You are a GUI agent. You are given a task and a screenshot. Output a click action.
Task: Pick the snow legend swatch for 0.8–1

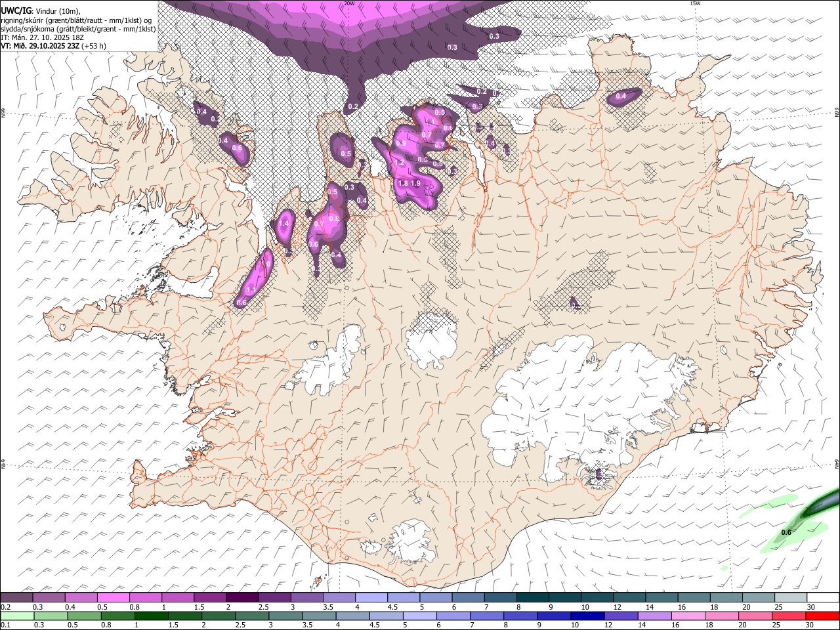146,598
